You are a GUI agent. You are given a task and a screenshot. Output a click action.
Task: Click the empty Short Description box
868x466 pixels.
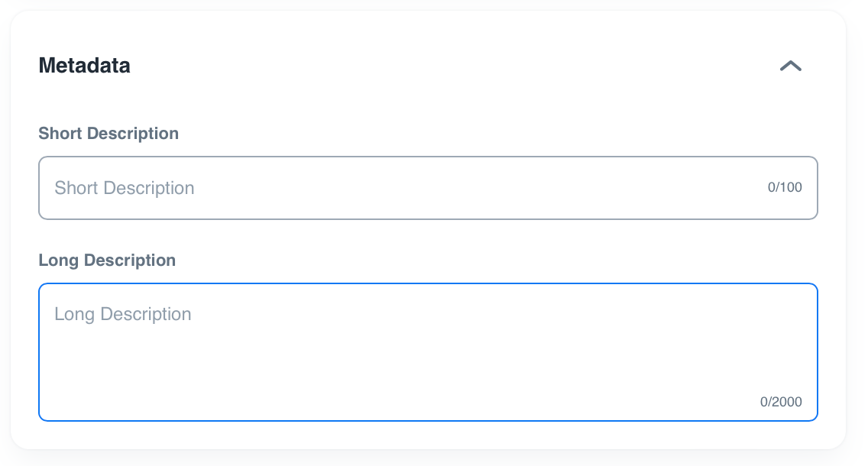[428, 187]
